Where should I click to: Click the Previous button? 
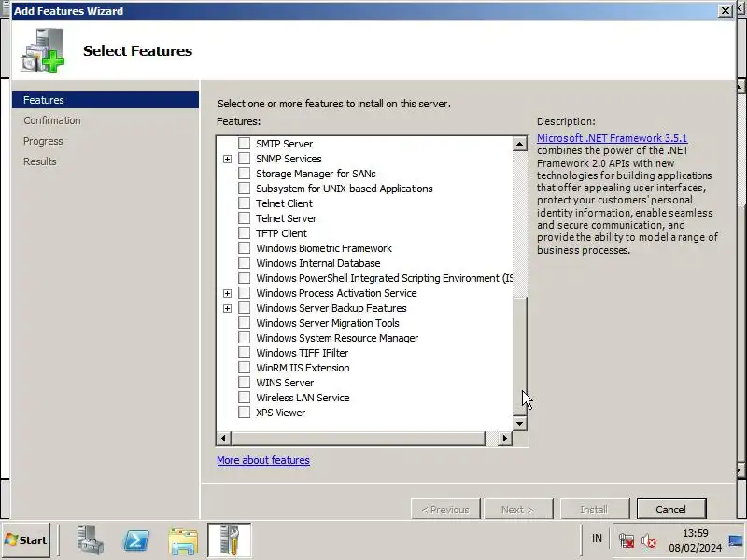pyautogui.click(x=445, y=510)
